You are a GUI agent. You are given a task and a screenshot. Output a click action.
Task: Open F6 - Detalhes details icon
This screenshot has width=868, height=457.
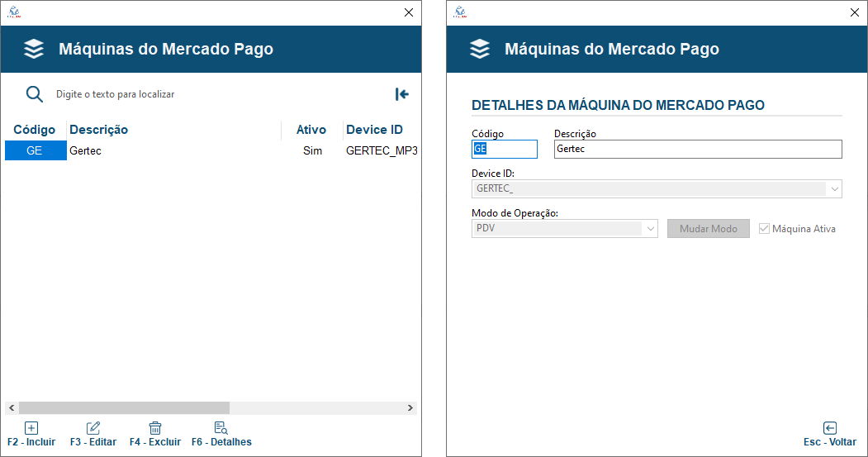click(221, 427)
